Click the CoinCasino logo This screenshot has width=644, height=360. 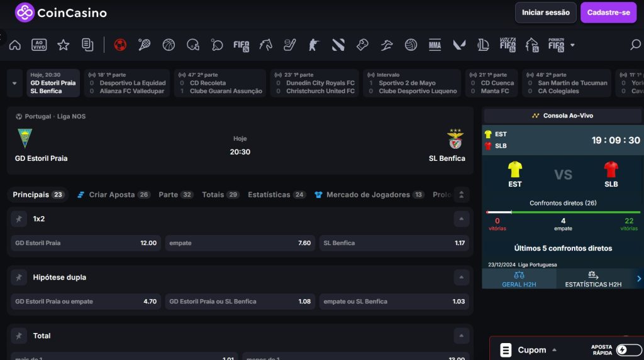click(x=61, y=13)
